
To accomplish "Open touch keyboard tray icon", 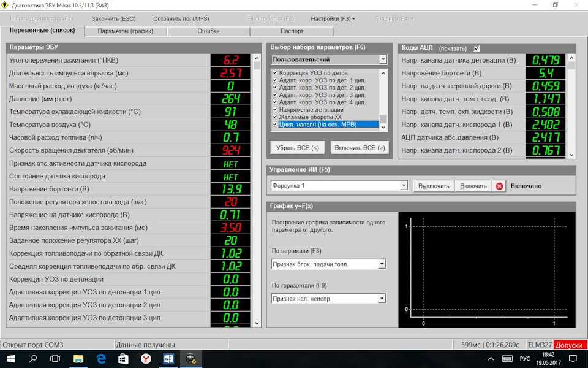I will point(507,359).
